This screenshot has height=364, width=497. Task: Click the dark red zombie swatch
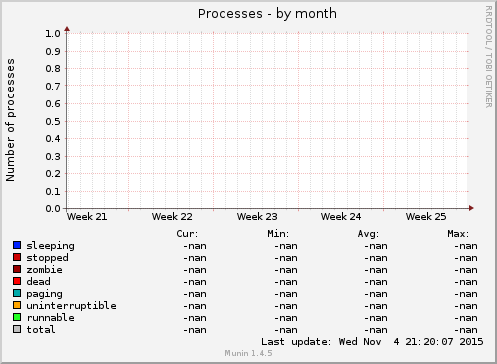(17, 269)
